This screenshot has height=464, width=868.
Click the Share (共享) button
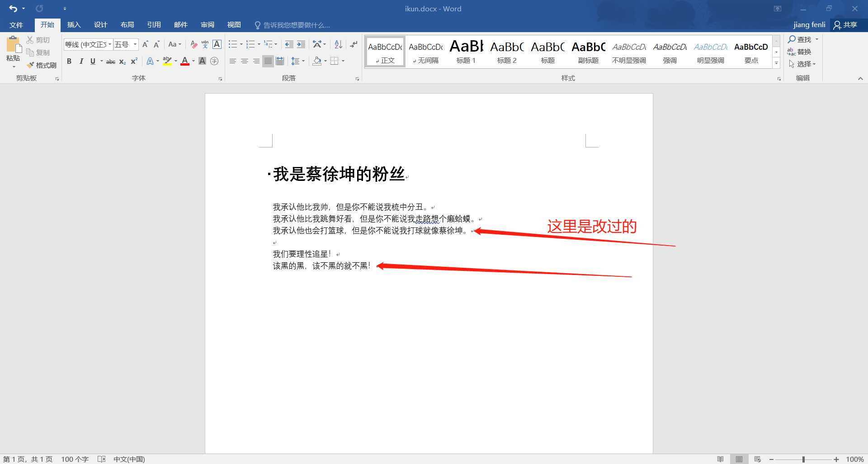click(846, 25)
